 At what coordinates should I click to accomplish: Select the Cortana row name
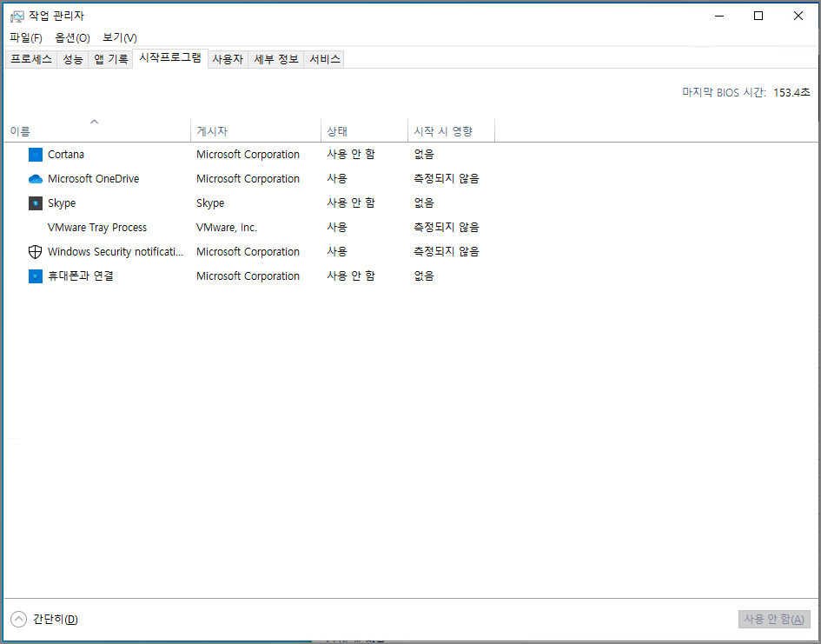pos(66,155)
